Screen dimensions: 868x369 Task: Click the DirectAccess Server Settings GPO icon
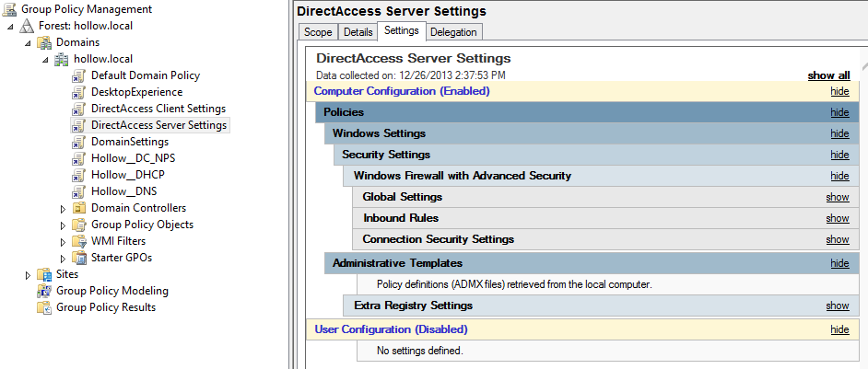78,125
